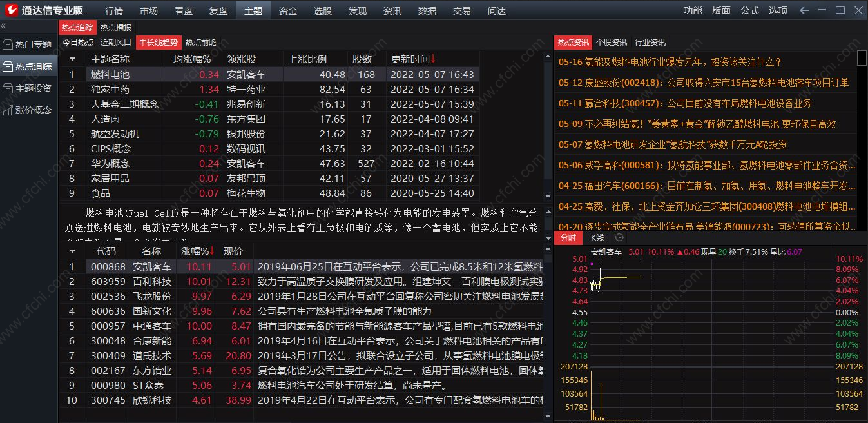Select the 航空发动机 theme row
The height and width of the screenshot is (423, 868).
click(x=269, y=133)
